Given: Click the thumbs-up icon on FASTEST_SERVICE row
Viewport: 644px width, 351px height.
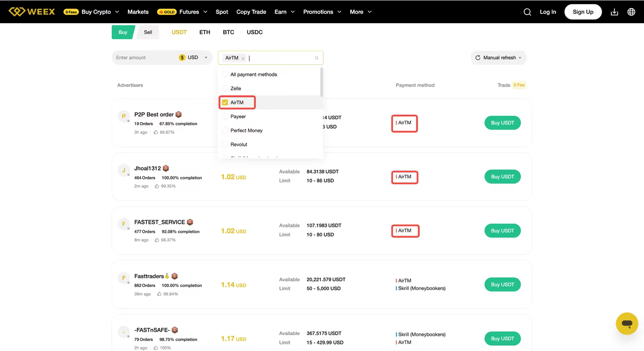Looking at the screenshot, I should [x=156, y=240].
